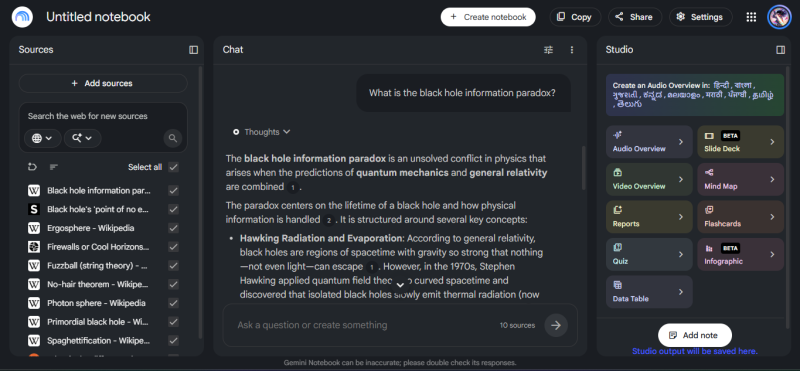Click the Create notebook button
The image size is (800, 371).
(488, 17)
